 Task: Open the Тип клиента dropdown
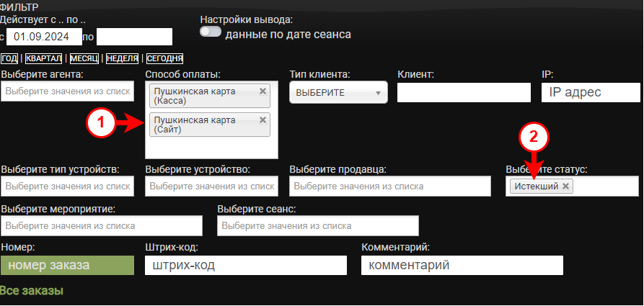338,92
